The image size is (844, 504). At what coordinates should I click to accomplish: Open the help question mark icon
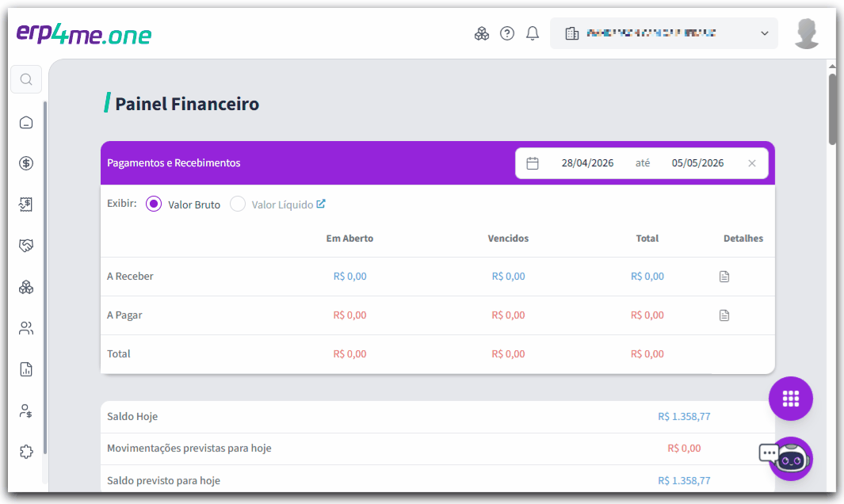507,33
